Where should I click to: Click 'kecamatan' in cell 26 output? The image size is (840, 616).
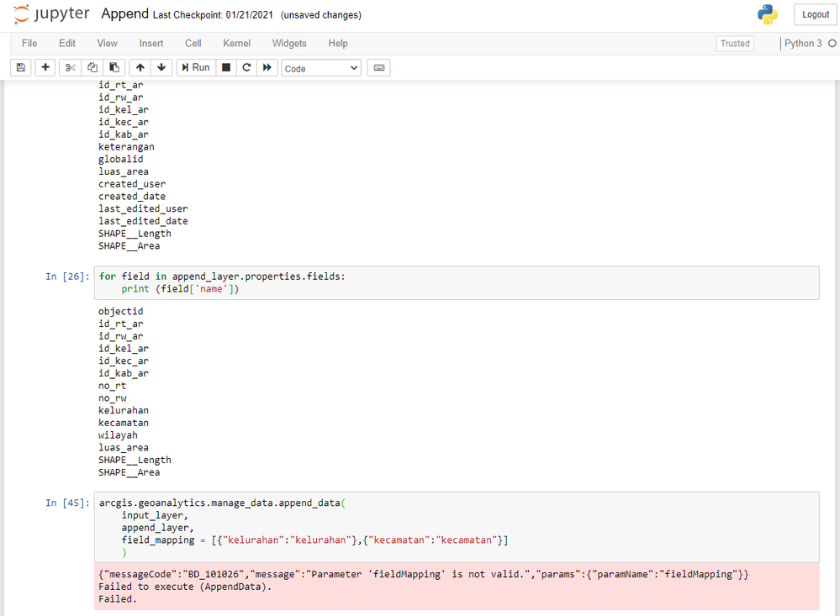pyautogui.click(x=124, y=423)
